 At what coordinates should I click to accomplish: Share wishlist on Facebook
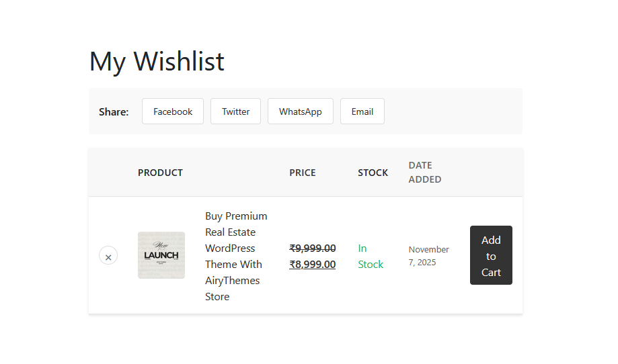coord(173,111)
